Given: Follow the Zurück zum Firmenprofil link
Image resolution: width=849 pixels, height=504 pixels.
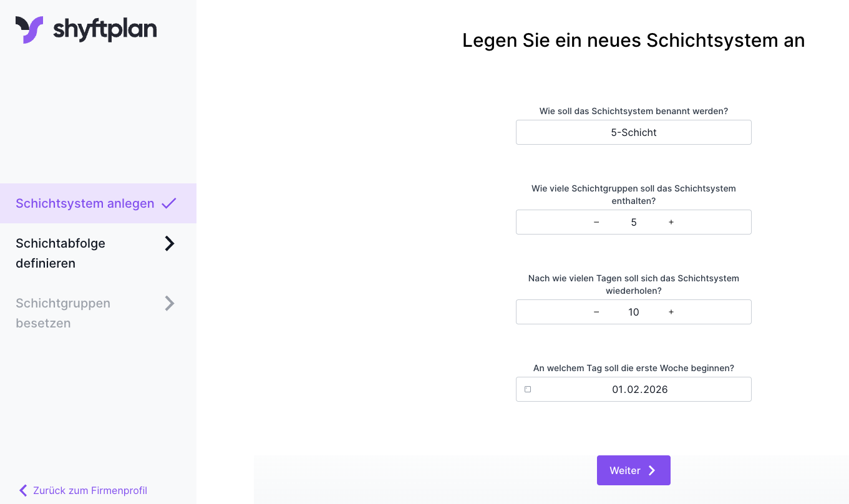Looking at the screenshot, I should point(90,490).
